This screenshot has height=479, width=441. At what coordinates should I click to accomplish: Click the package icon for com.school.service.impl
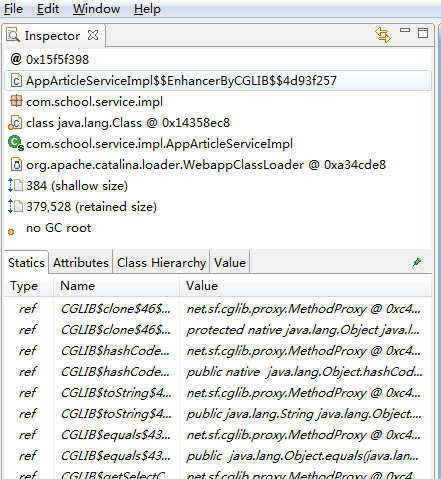coord(16,101)
